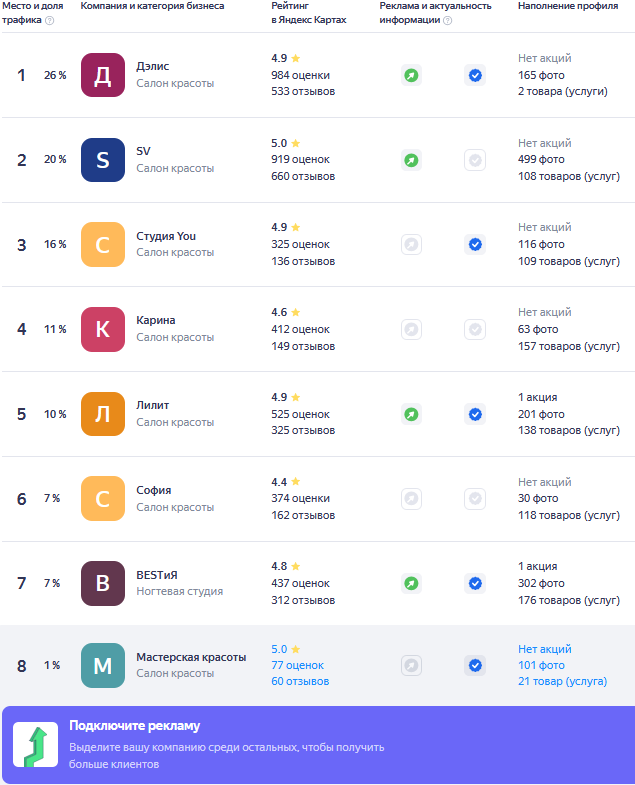Click the grey advertising icon for Мастерская красоты

pos(411,665)
